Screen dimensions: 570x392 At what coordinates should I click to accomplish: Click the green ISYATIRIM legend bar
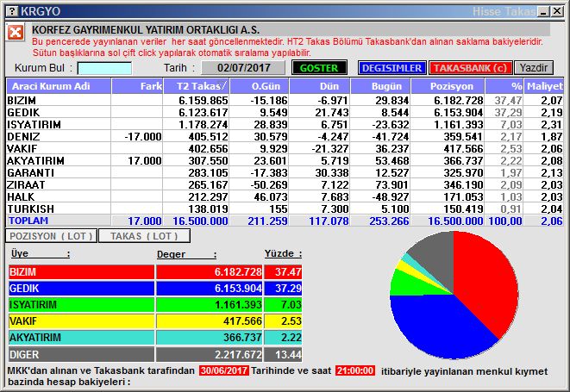pyautogui.click(x=81, y=305)
